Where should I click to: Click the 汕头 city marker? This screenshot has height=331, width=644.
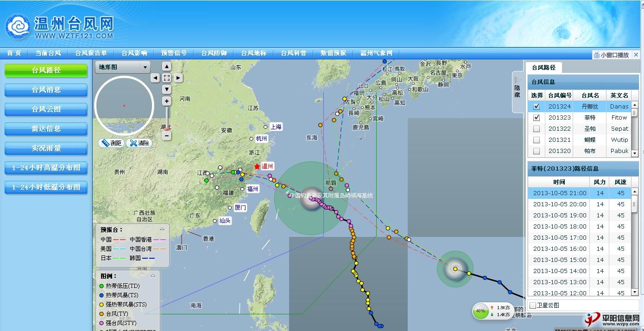pyautogui.click(x=215, y=221)
